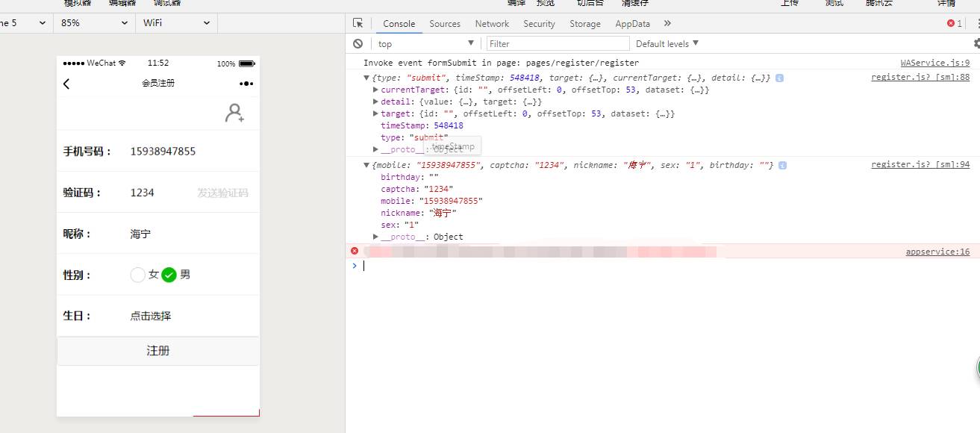Click the inspect element cursor icon
Image resolution: width=980 pixels, height=433 pixels.
358,23
